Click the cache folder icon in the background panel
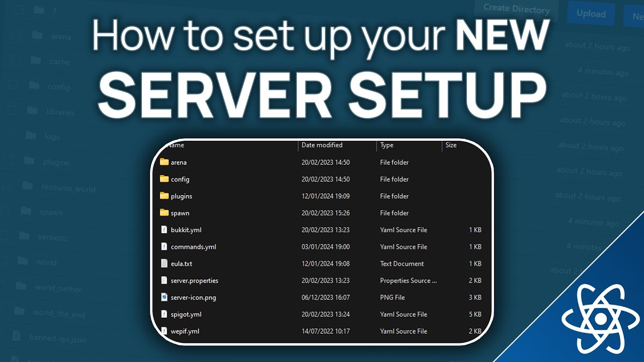This screenshot has width=644, height=362. point(35,60)
